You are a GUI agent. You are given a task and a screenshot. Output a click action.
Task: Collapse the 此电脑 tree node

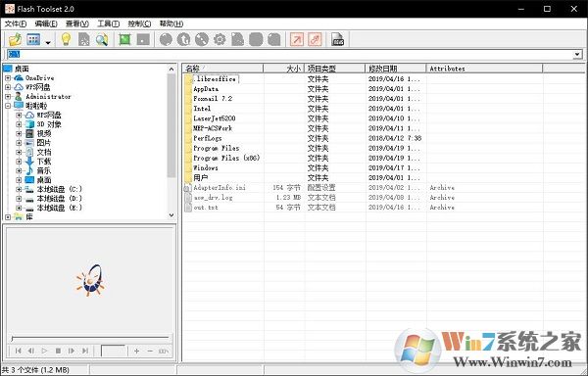coord(8,106)
